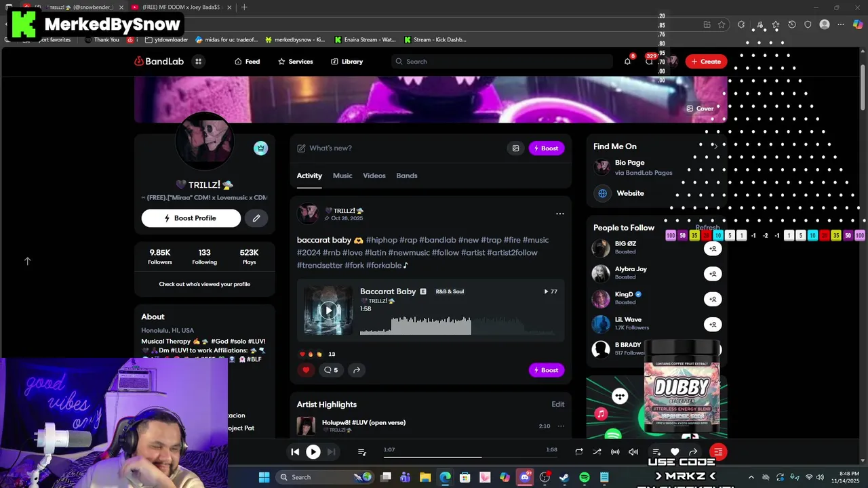Switch to the Activity tab

click(x=309, y=176)
